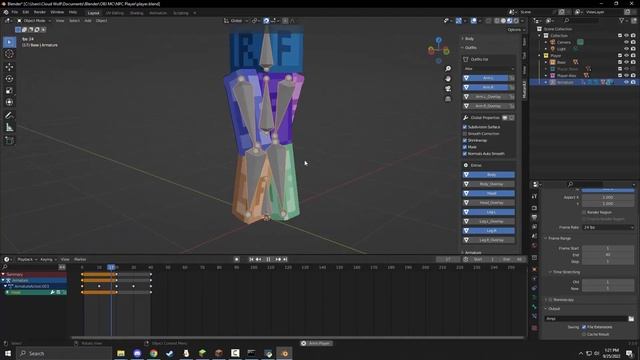640x360 pixels.
Task: Open Blender from the Windows taskbar
Action: point(284,353)
